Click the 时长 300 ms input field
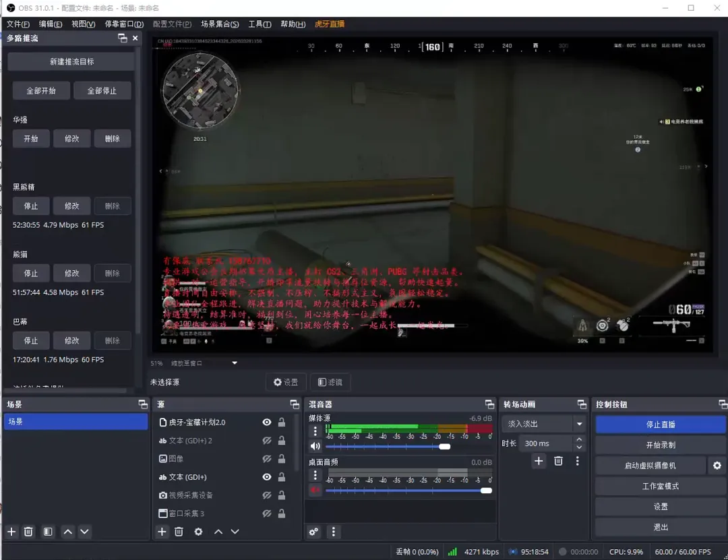Viewport: 728px width, 560px height. pyautogui.click(x=547, y=443)
